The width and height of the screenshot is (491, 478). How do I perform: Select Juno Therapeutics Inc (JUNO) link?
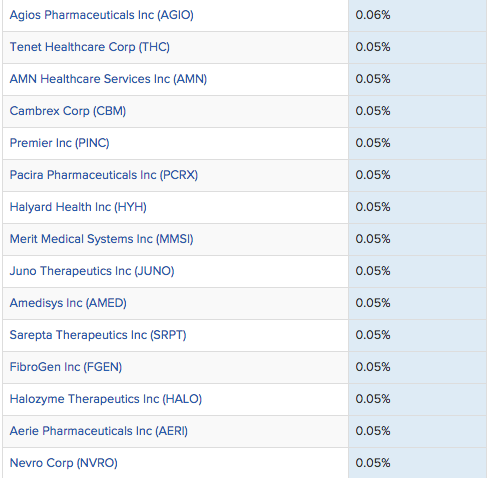(x=92, y=271)
